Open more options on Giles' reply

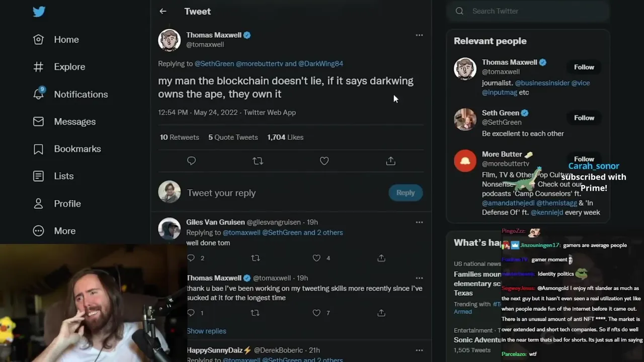(x=419, y=222)
